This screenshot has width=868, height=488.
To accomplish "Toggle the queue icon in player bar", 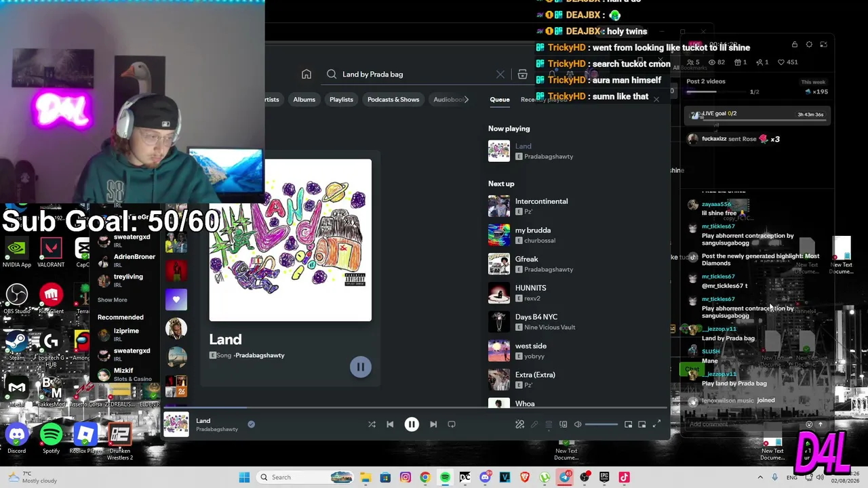I will tap(549, 424).
